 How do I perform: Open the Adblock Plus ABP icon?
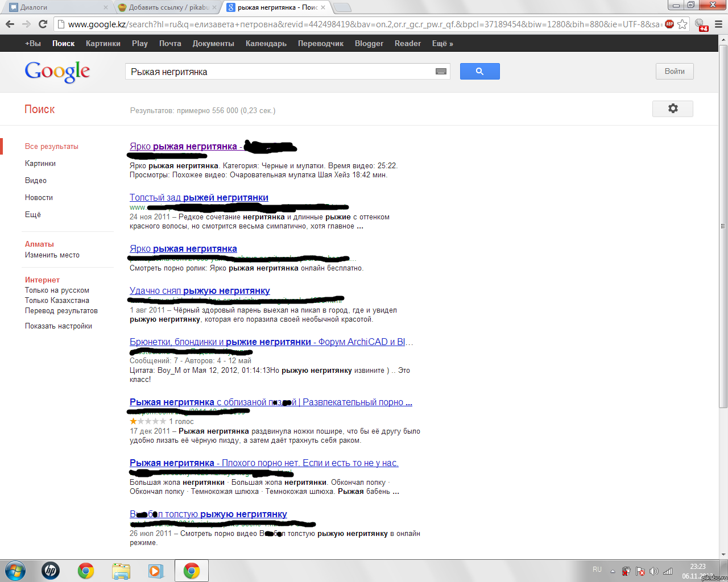click(x=669, y=24)
